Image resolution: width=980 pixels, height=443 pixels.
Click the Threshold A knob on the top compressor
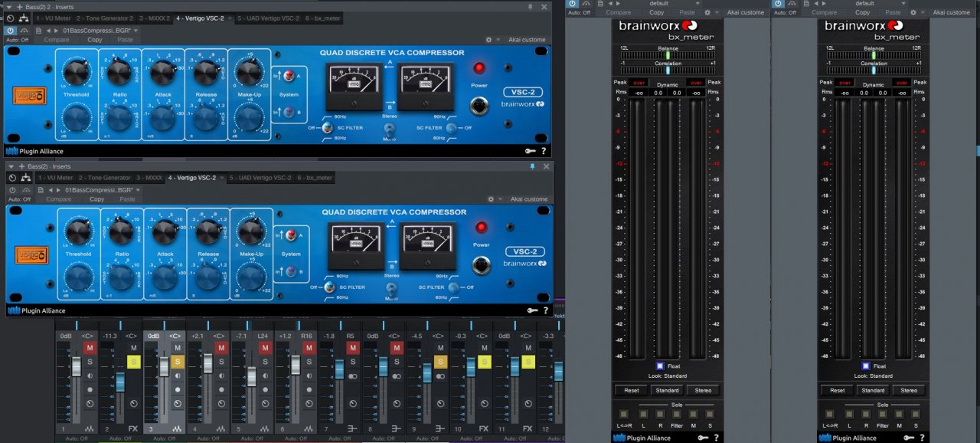(76, 74)
